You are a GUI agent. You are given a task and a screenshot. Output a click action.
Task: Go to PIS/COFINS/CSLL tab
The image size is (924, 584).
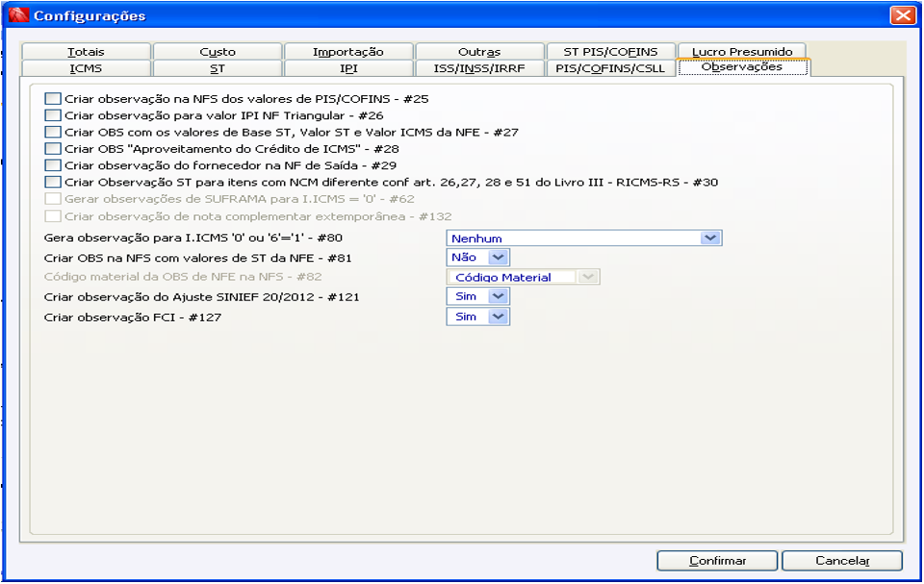click(610, 68)
